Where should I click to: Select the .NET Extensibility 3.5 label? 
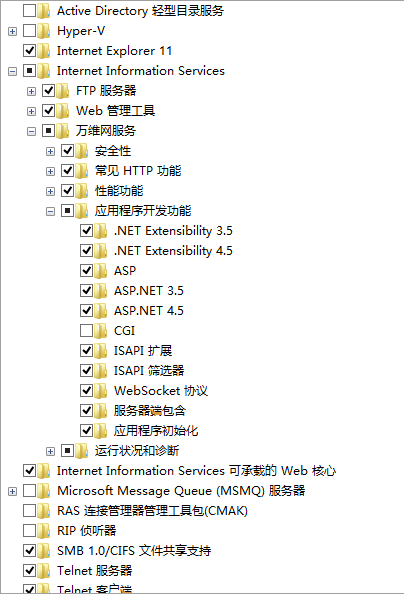[x=173, y=231]
